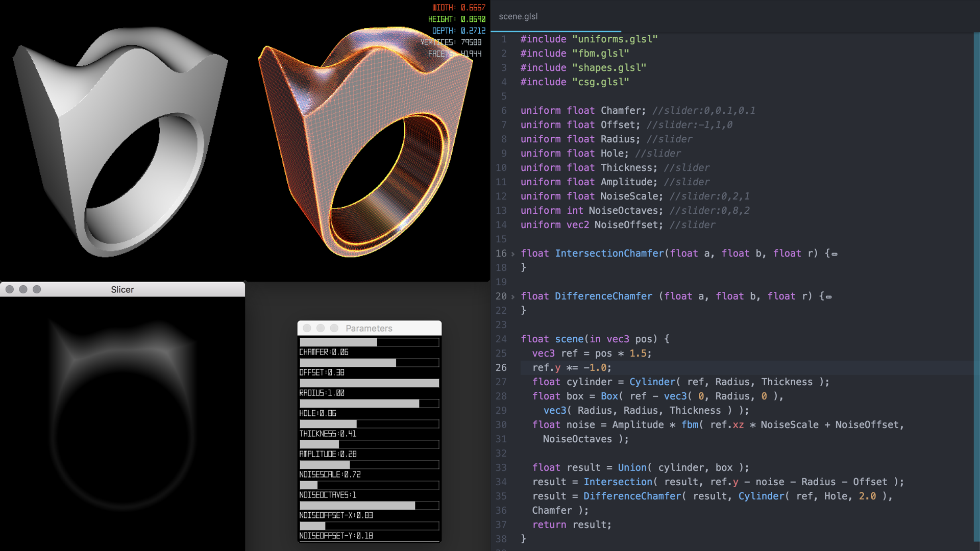Change the Amplitude slider

369,444
